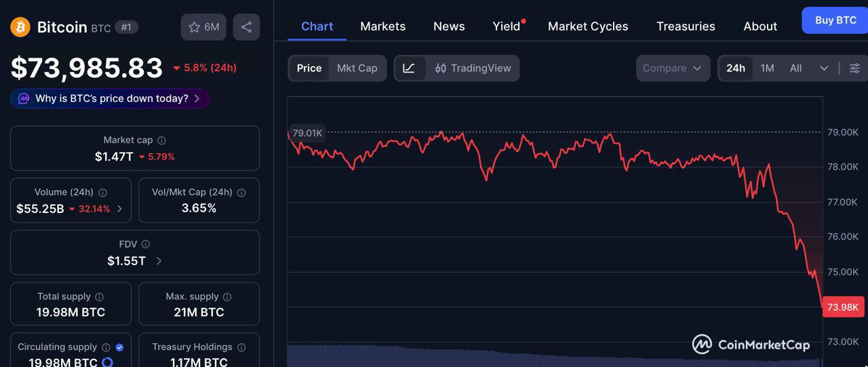
Task: Click the Market cap info icon
Action: pyautogui.click(x=161, y=140)
